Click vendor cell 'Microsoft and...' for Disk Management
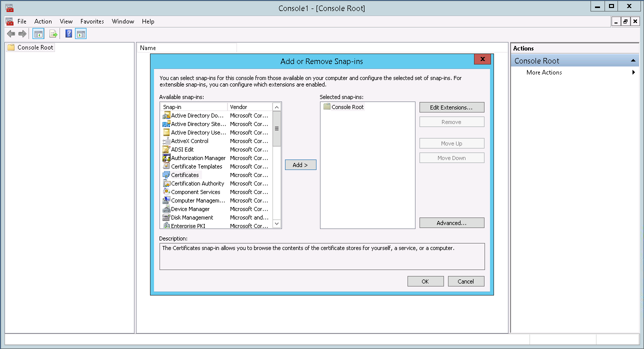The width and height of the screenshot is (644, 349). (249, 217)
